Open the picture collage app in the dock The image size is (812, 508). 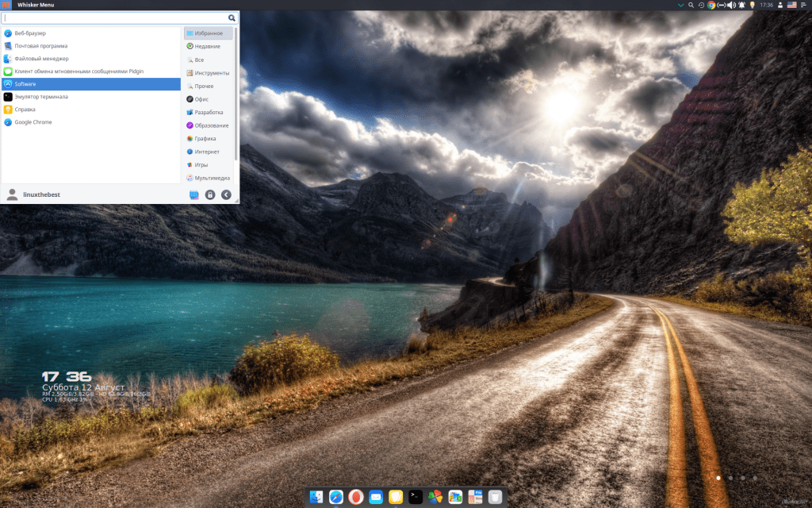[x=455, y=497]
